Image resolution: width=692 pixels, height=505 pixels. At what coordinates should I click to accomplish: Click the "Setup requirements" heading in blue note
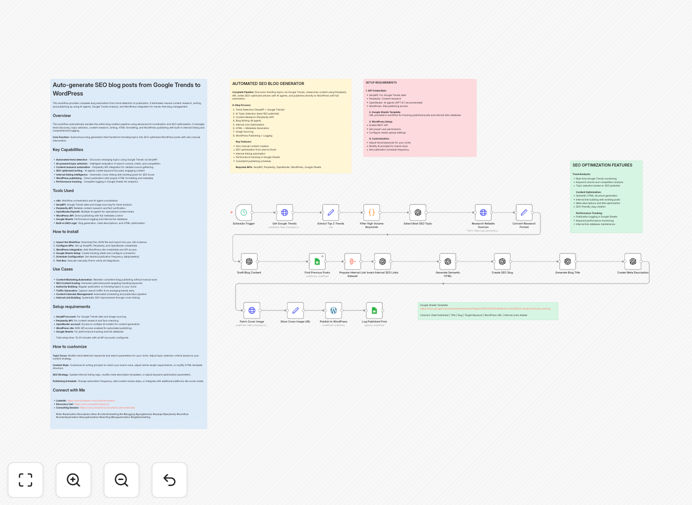coord(71,306)
